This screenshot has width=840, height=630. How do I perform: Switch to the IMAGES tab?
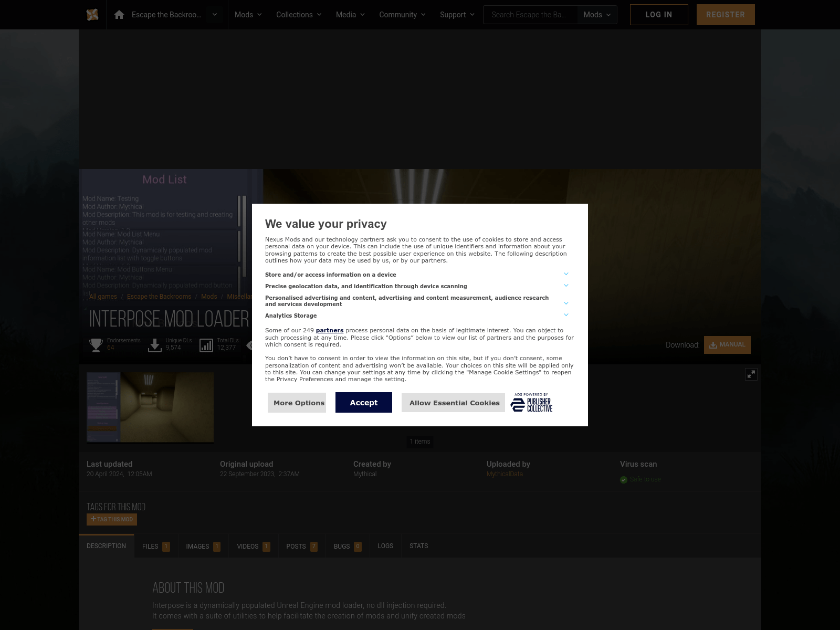coord(203,547)
